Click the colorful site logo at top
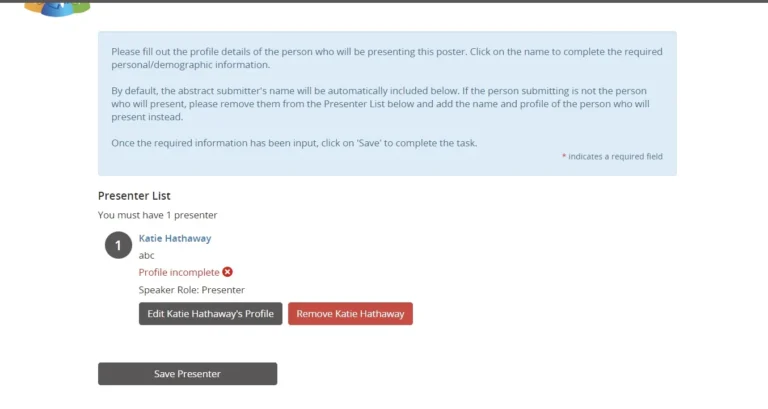The image size is (768, 409). (x=57, y=8)
